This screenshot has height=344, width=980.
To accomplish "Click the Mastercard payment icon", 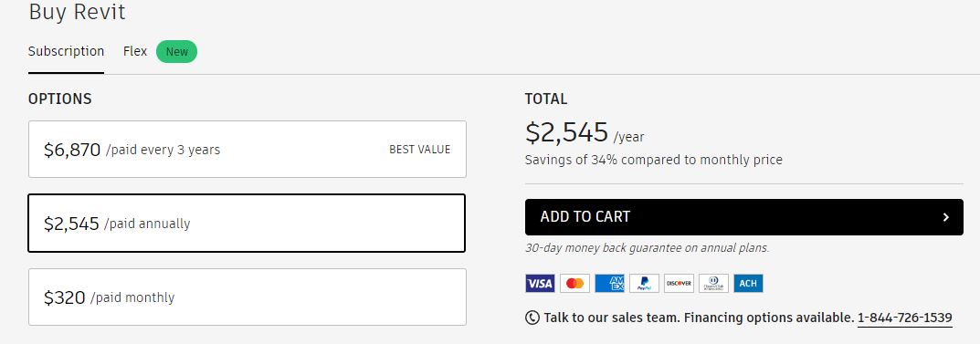I will (x=575, y=284).
